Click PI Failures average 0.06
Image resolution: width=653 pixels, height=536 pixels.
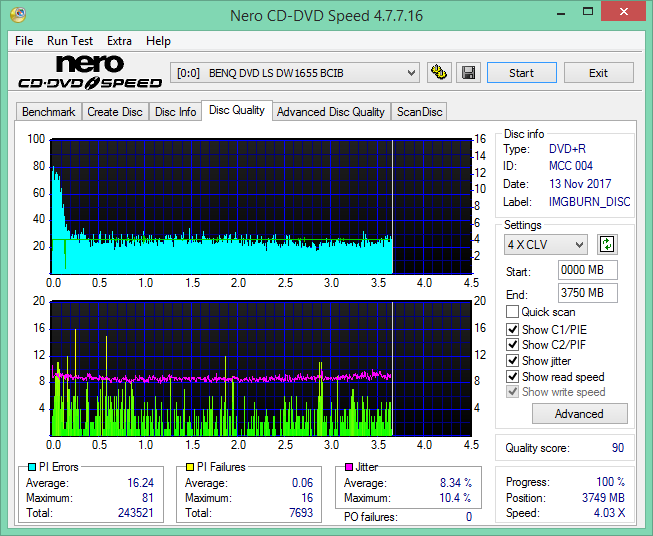pos(302,483)
